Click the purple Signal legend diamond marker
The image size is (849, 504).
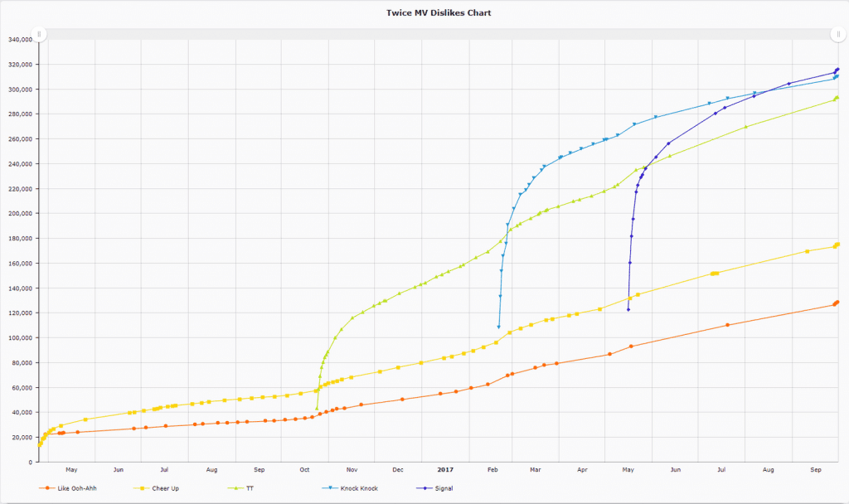coord(426,488)
